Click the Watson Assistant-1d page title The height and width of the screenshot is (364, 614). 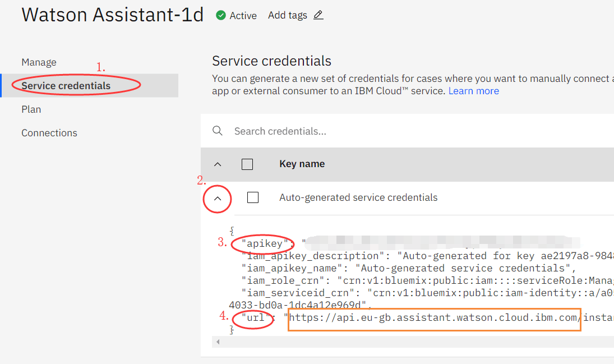point(112,15)
